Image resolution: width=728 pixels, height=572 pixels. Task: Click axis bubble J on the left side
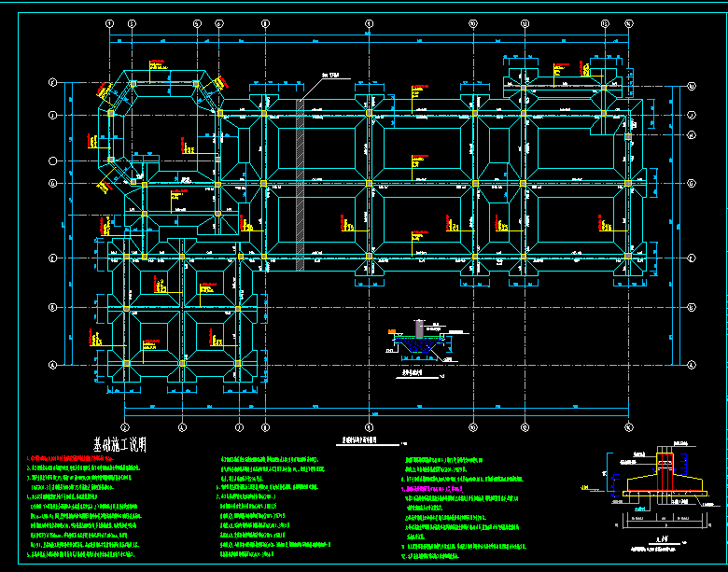[x=53, y=115]
